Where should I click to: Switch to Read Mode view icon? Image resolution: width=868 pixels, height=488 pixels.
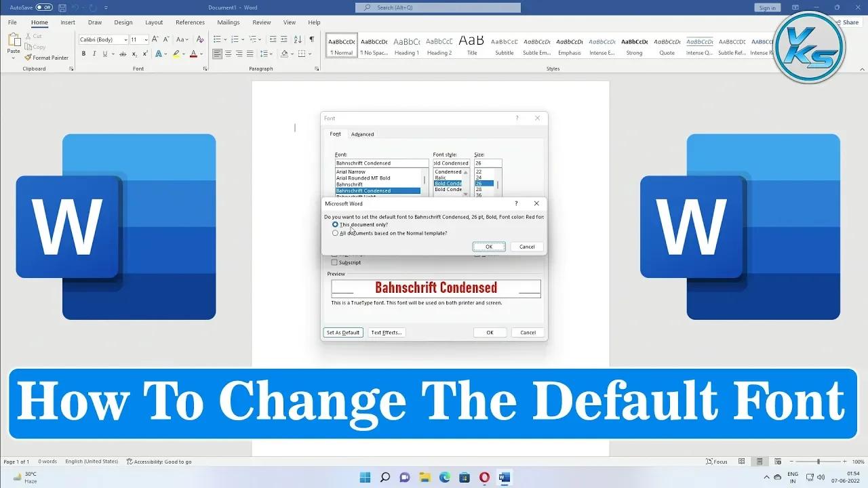(742, 462)
